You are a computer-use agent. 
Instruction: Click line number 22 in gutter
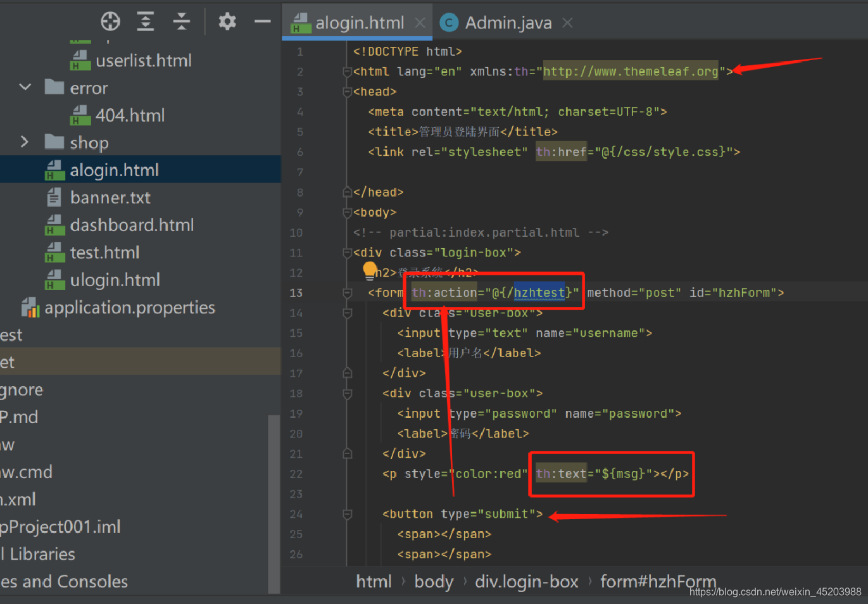pos(296,474)
